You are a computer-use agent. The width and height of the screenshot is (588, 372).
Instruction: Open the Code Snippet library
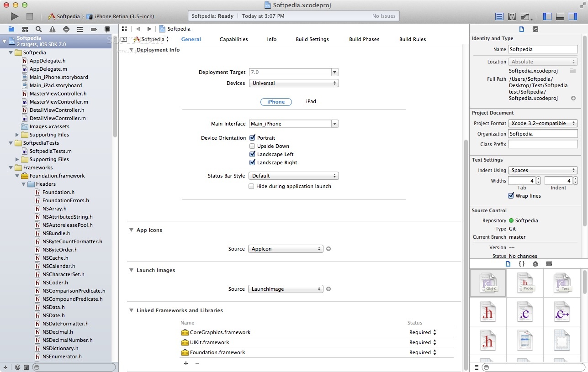pyautogui.click(x=521, y=264)
